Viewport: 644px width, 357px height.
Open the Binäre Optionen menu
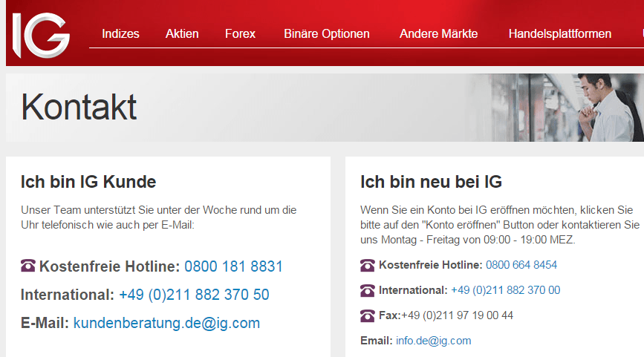327,33
